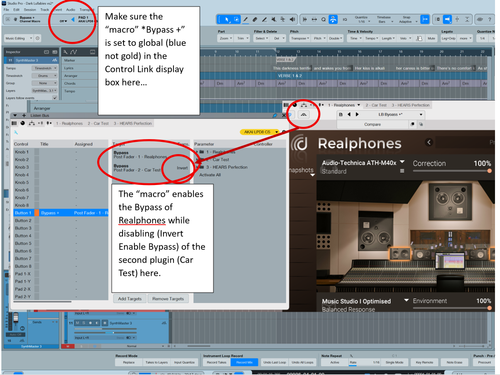Toggle Note Repeat Active button
Viewport: 500px width, 375px height.
pyautogui.click(x=335, y=362)
